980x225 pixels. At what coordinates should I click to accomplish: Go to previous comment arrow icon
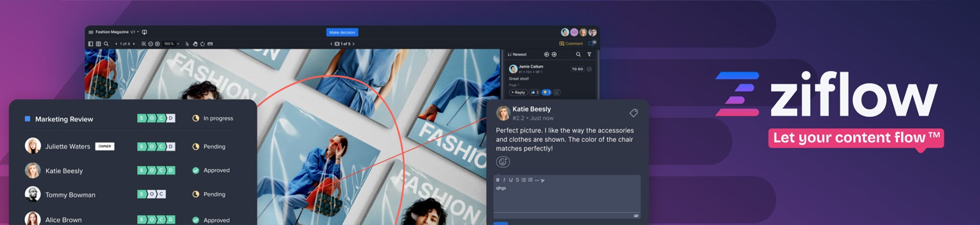pos(547,54)
